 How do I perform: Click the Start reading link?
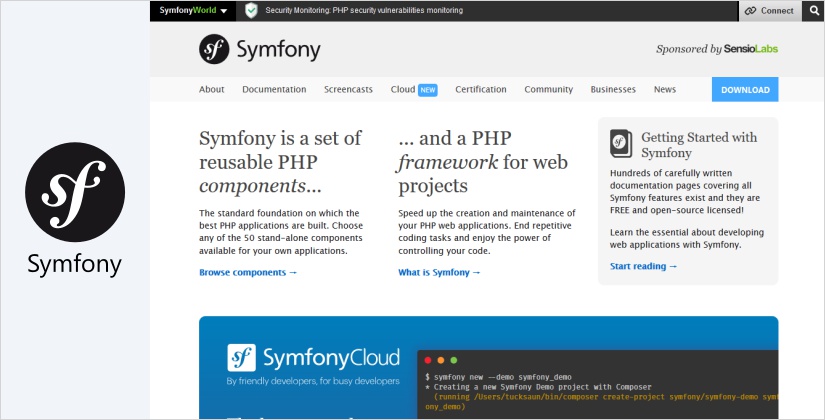[643, 266]
